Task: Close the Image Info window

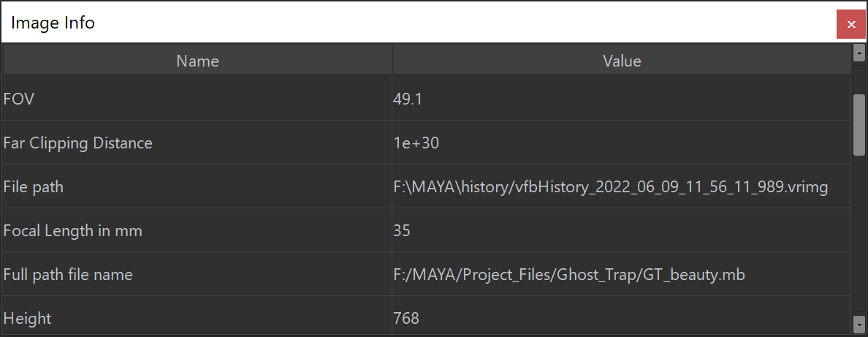Action: (850, 24)
